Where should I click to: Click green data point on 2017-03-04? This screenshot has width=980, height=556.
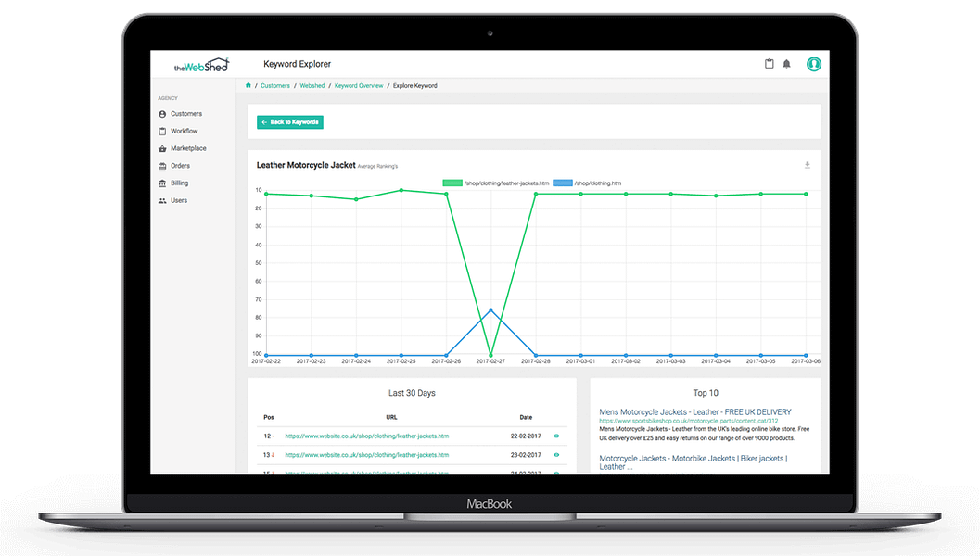point(716,196)
